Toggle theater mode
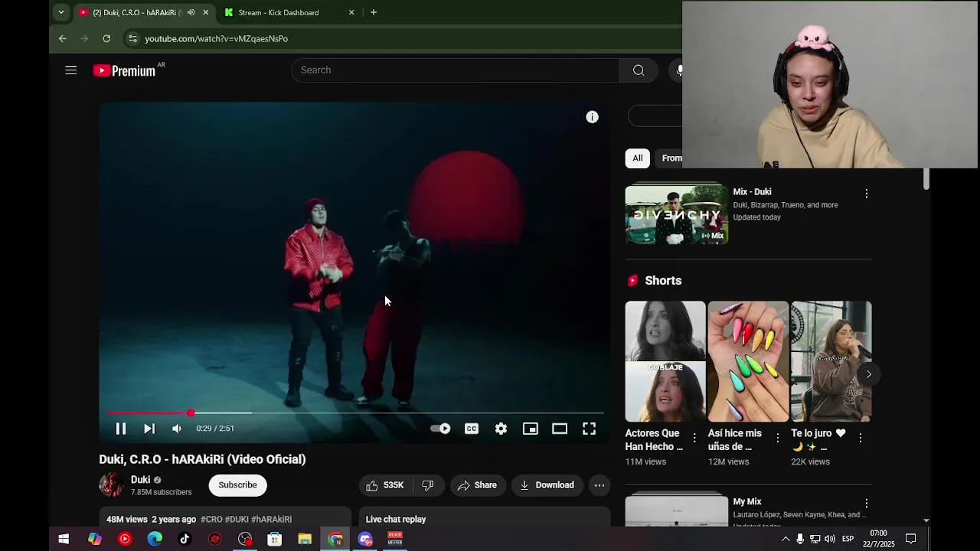This screenshot has height=551, width=980. pos(560,429)
